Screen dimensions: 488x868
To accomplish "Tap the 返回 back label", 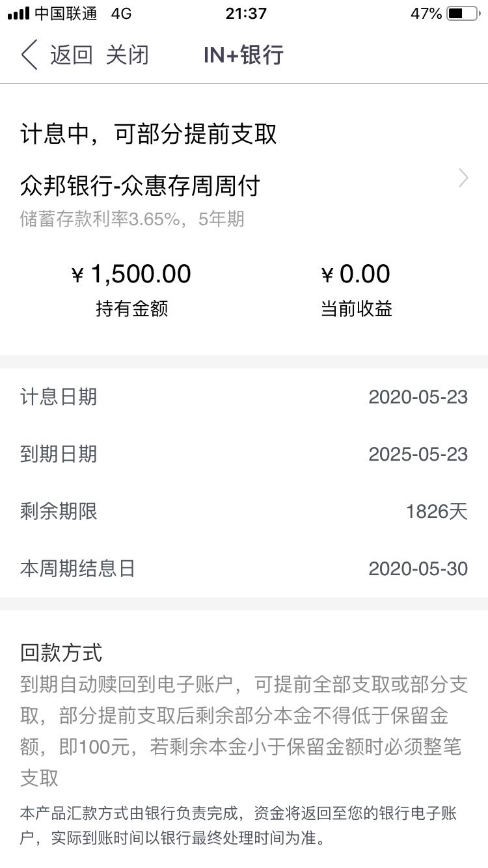I will pos(72,55).
